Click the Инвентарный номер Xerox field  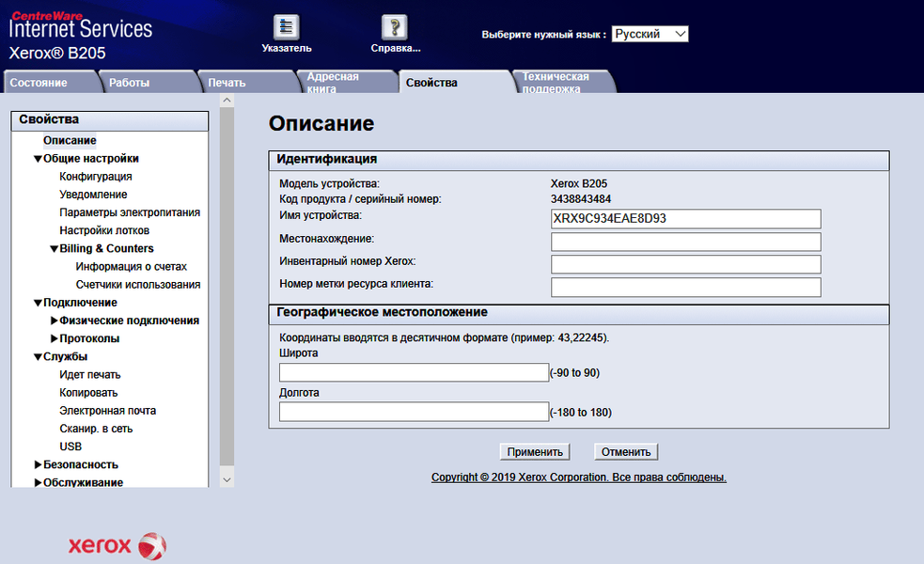click(x=686, y=264)
